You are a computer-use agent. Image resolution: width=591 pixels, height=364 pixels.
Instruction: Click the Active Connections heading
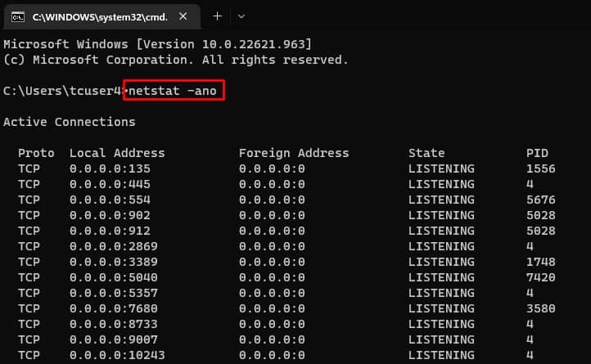point(70,122)
